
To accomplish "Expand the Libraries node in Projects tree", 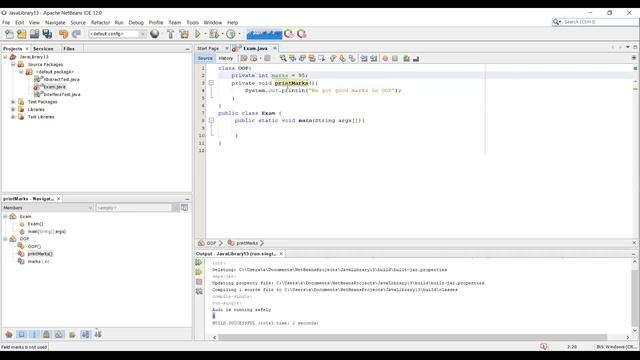I will tap(13, 109).
